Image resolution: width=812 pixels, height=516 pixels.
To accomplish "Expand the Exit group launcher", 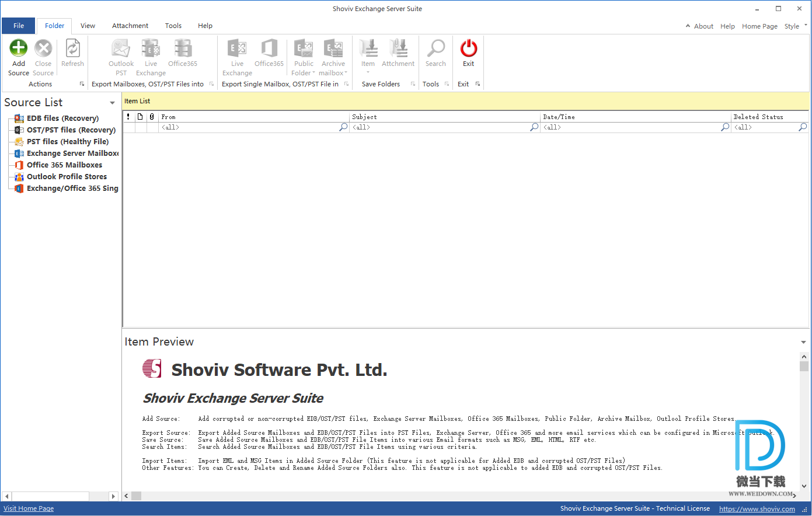I will point(478,84).
